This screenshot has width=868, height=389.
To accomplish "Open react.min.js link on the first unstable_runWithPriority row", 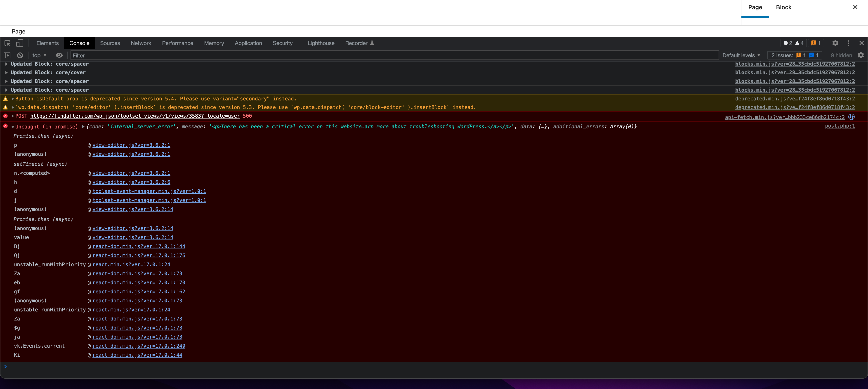I will click(x=131, y=265).
